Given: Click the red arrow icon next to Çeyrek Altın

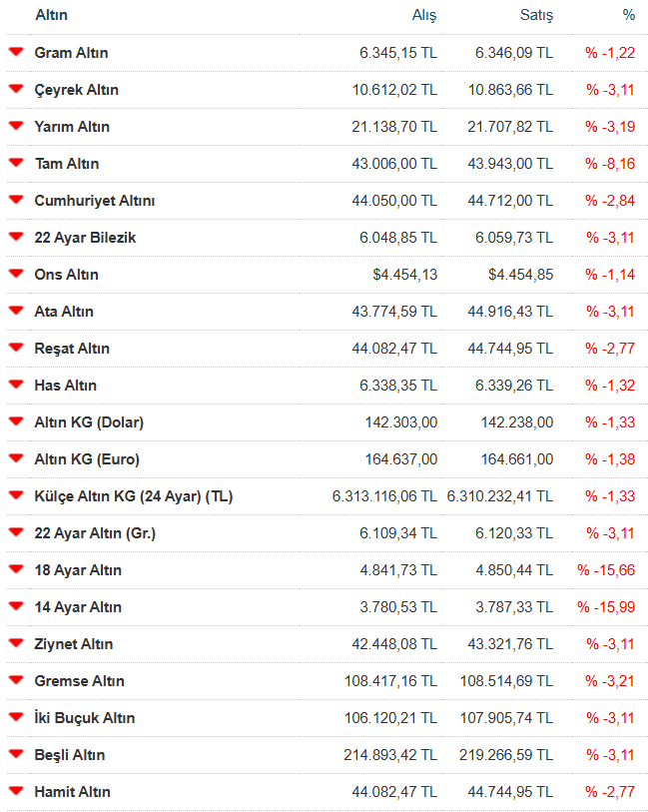Looking at the screenshot, I should [x=16, y=89].
